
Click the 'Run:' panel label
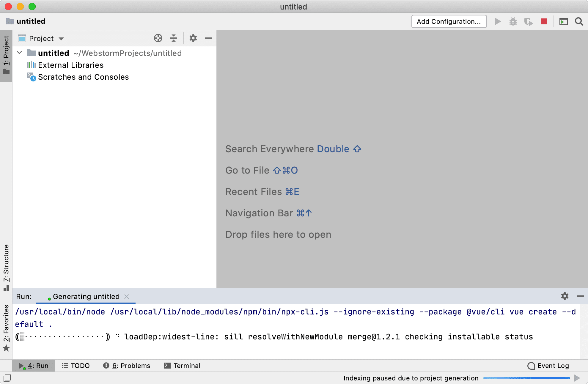24,296
